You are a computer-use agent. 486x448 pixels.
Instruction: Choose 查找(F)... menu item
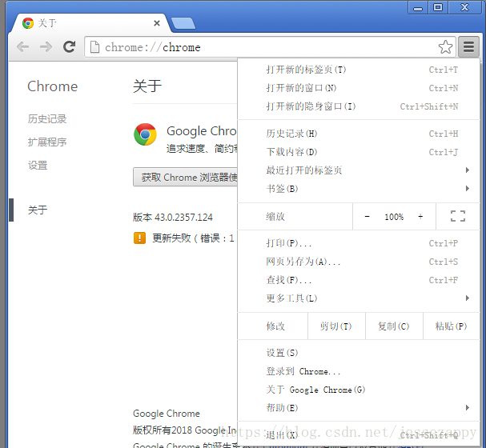click(359, 280)
